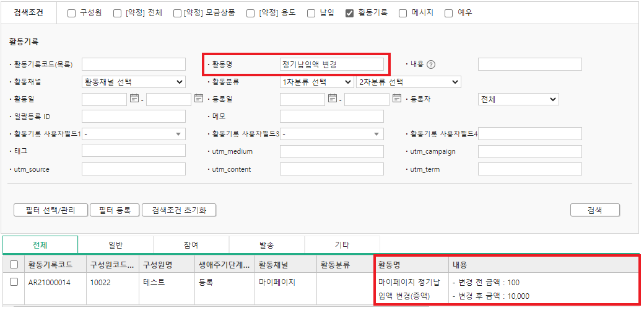The width and height of the screenshot is (644, 310).
Task: Click the 내용 column header
Action: pos(544,265)
